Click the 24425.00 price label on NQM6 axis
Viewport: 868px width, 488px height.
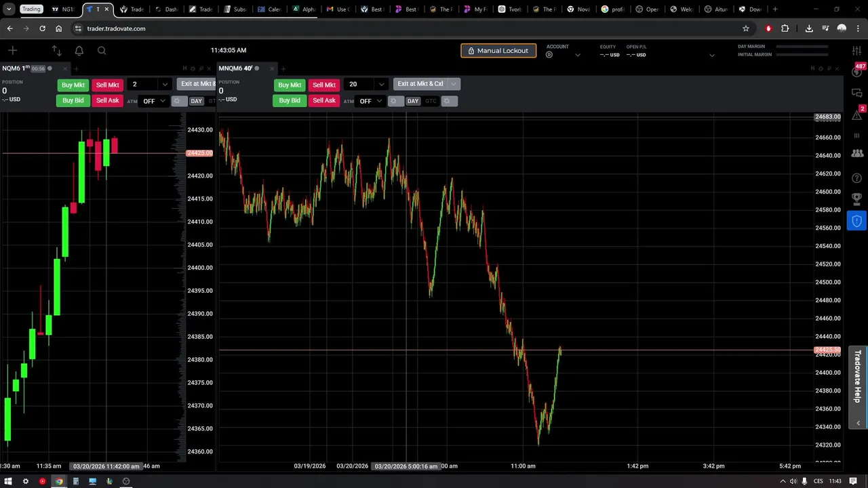pyautogui.click(x=199, y=153)
